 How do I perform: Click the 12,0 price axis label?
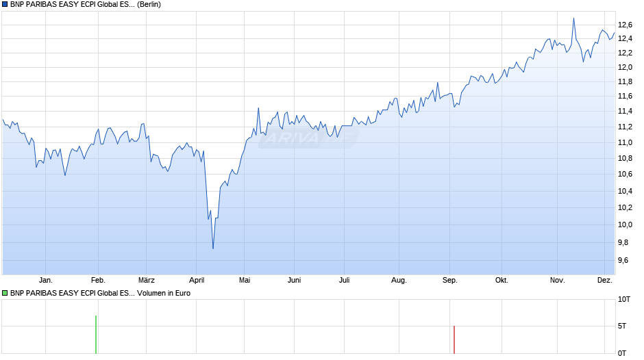click(625, 67)
